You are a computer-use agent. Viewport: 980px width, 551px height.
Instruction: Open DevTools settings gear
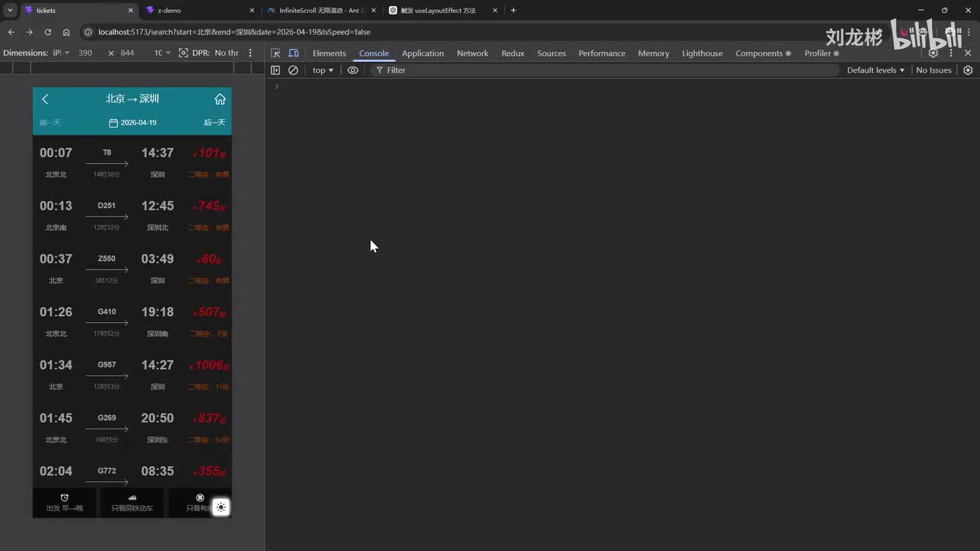933,53
